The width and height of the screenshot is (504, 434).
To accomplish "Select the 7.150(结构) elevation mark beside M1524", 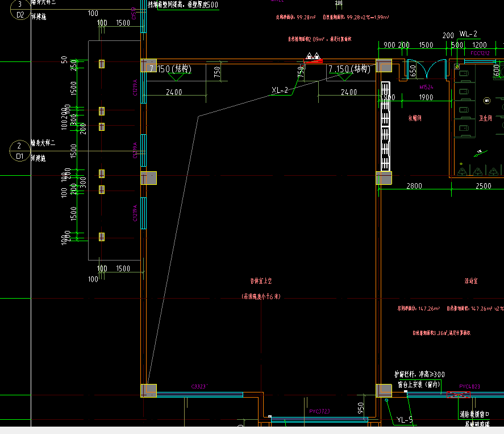I will coord(349,72).
